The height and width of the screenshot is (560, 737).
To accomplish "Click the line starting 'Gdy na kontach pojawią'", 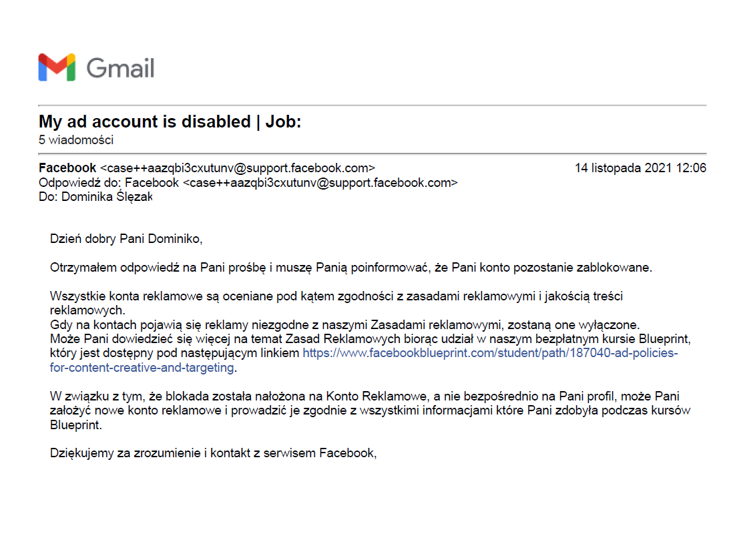I will point(345,325).
